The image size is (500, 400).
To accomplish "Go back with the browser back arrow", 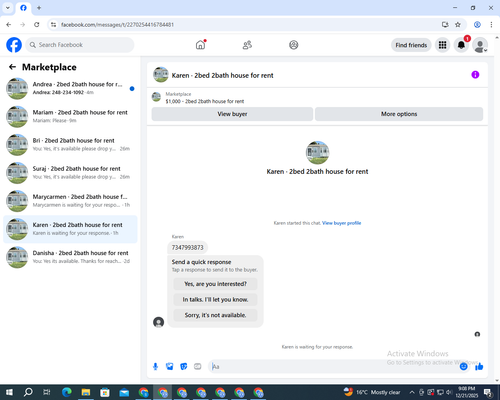I will click(9, 24).
